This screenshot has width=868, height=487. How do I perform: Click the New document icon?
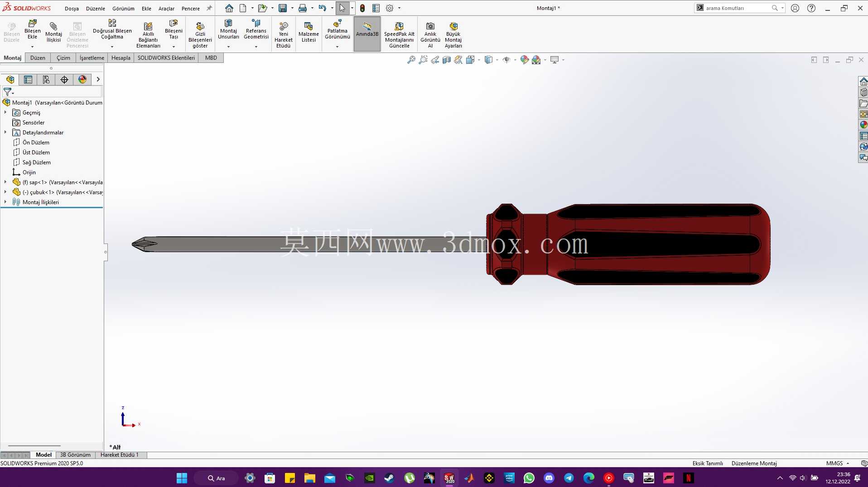243,8
